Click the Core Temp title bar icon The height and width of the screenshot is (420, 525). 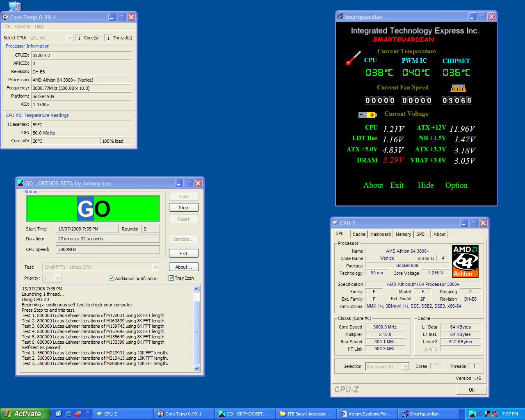coord(5,17)
